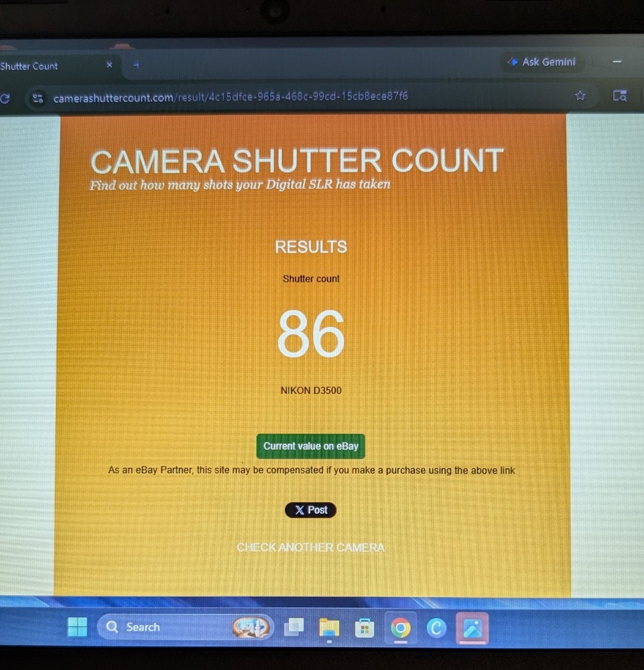Open the blue C app on taskbar

[x=436, y=628]
